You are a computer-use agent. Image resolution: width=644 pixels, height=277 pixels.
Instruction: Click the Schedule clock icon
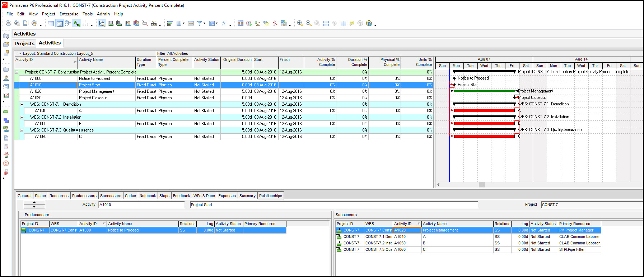[x=249, y=23]
